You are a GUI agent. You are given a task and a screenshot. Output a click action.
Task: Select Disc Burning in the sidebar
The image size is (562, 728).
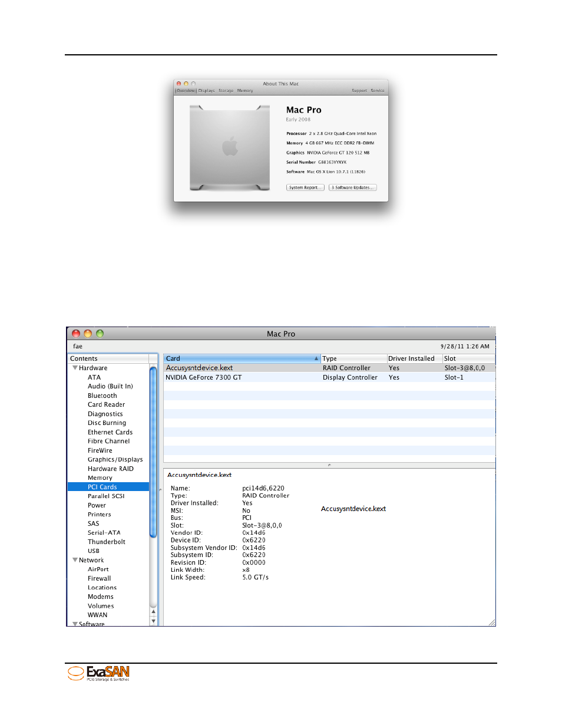point(107,423)
